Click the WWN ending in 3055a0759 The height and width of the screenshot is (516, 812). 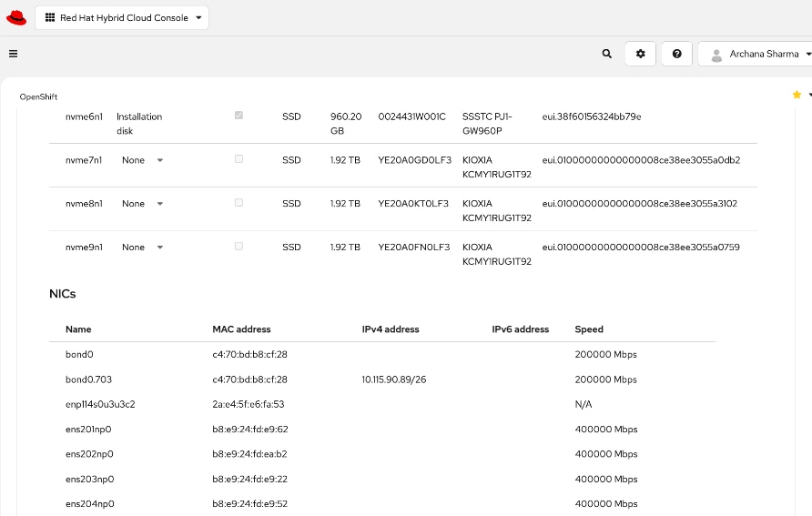pos(641,247)
